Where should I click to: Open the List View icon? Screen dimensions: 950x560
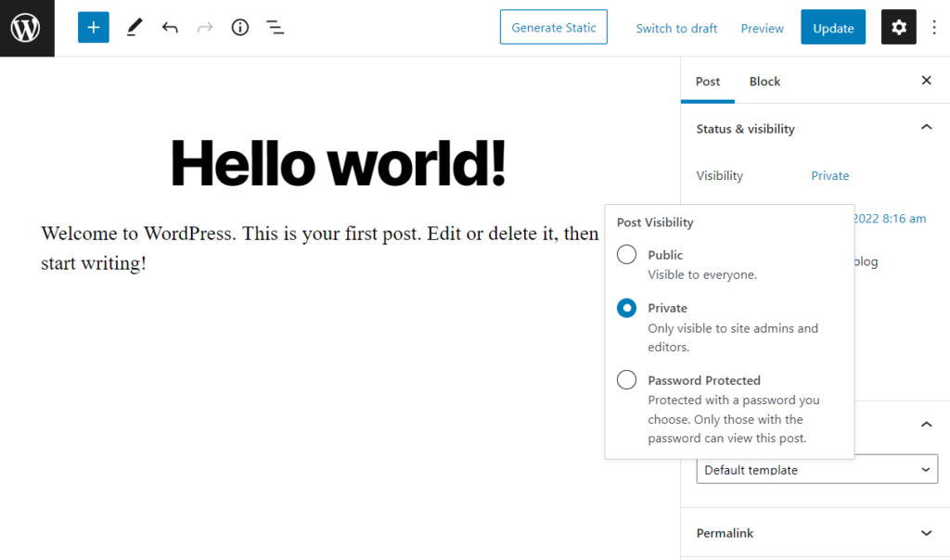[x=275, y=27]
